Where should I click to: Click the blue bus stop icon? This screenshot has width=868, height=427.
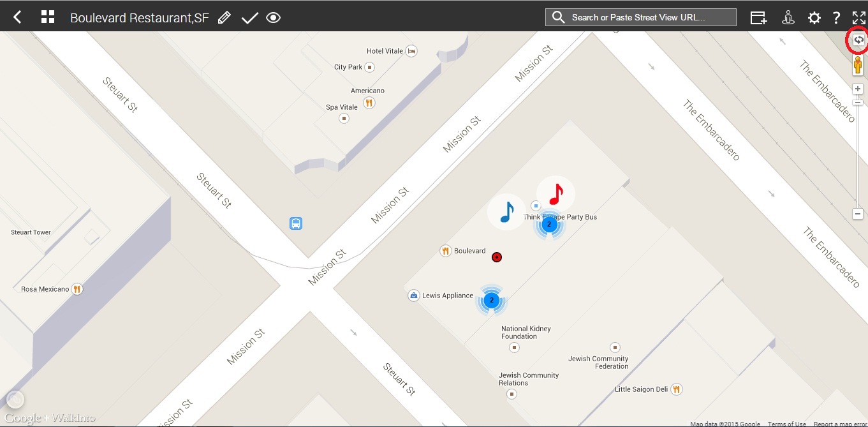[295, 223]
